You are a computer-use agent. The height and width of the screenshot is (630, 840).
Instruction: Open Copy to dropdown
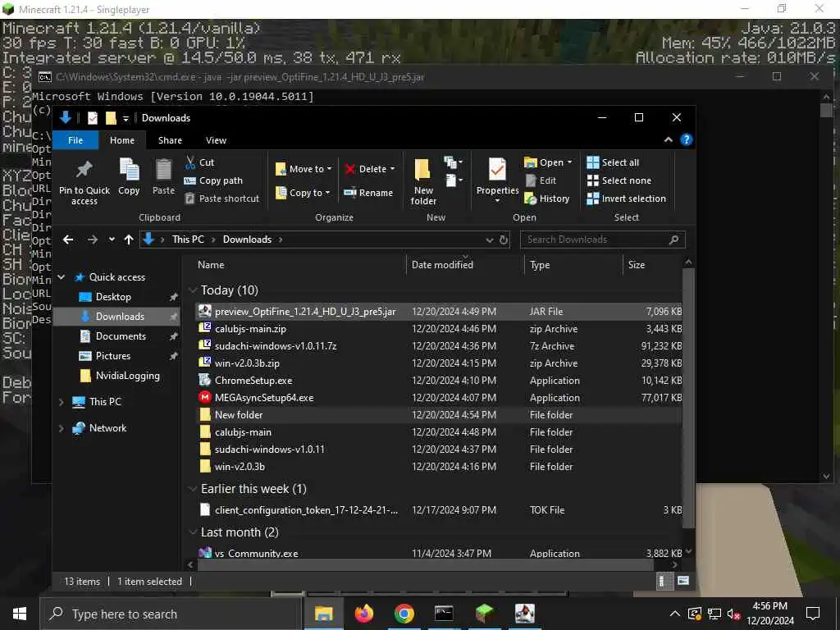(303, 192)
